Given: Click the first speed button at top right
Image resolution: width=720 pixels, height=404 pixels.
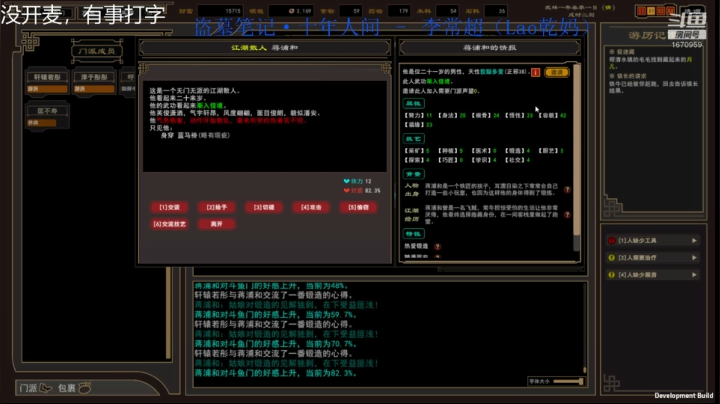Looking at the screenshot, I should click(641, 11).
